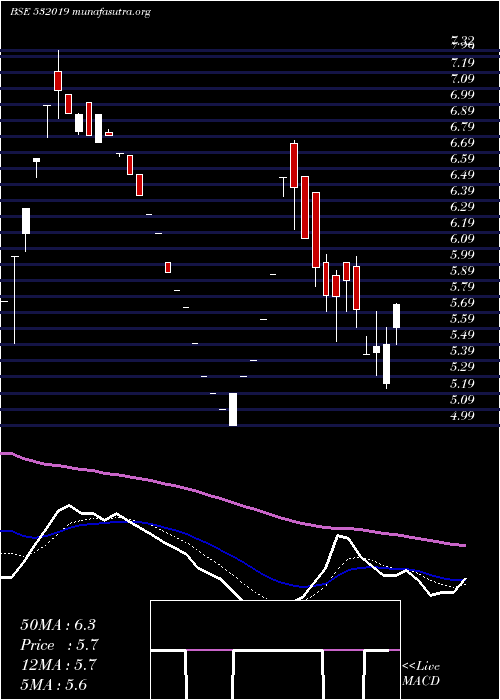This screenshot has width=500, height=700.
Task: Select the 6.59 axis label
Action: 462,159
